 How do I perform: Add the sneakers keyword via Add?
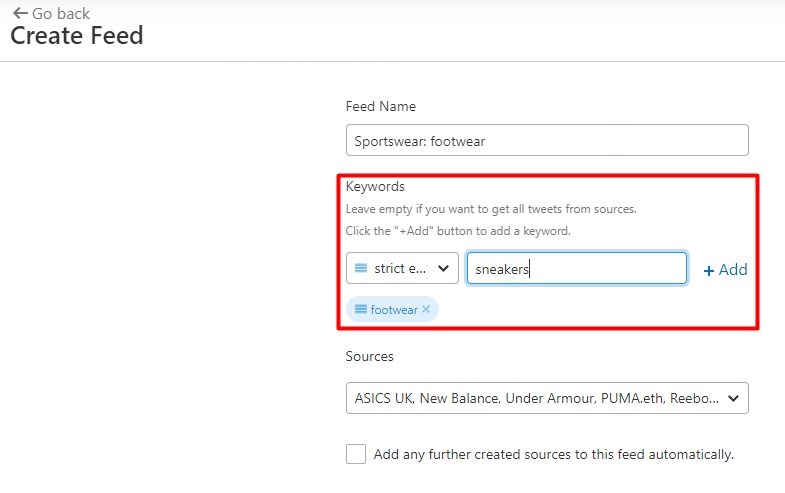click(725, 270)
